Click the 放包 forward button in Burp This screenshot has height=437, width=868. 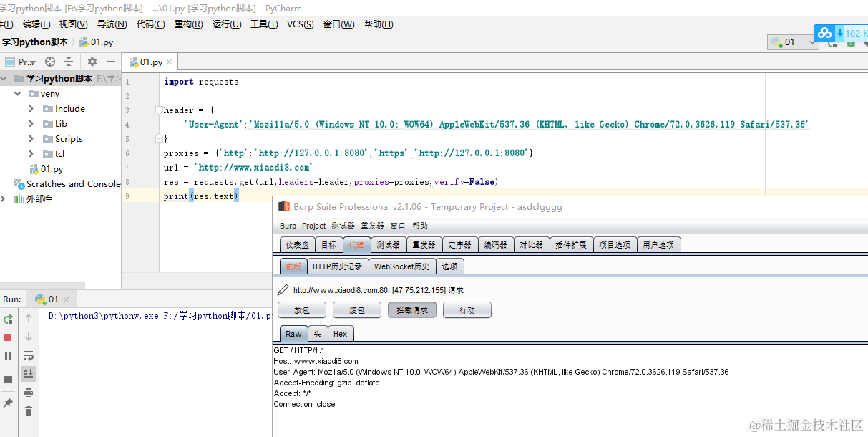tap(302, 310)
